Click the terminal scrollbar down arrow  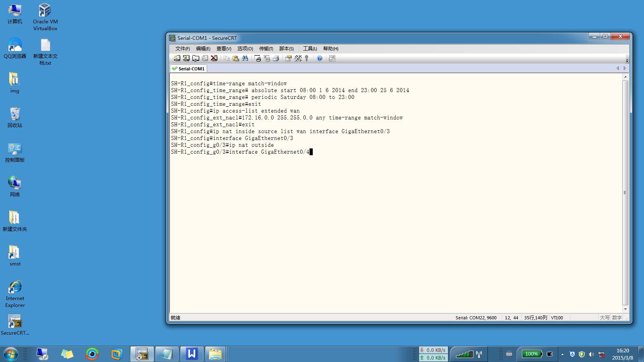click(x=625, y=309)
